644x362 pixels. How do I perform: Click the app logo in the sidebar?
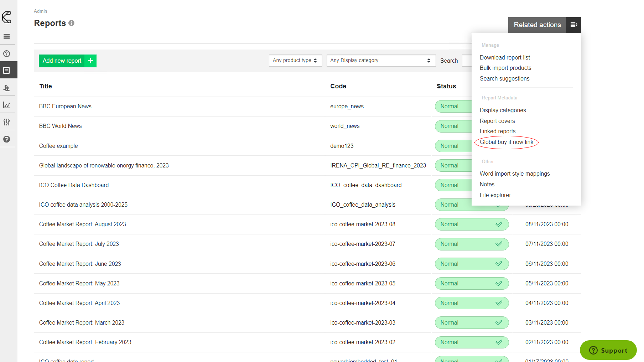coord(7,17)
